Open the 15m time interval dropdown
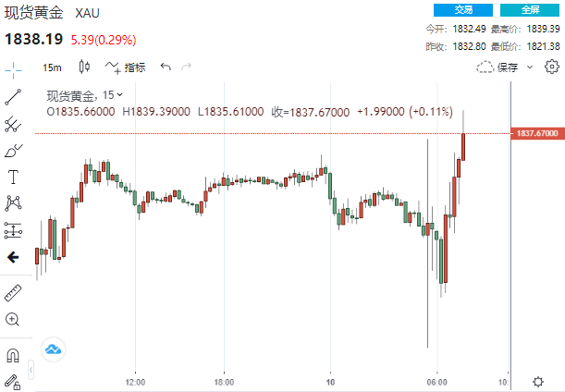Image resolution: width=565 pixels, height=392 pixels. pyautogui.click(x=53, y=67)
